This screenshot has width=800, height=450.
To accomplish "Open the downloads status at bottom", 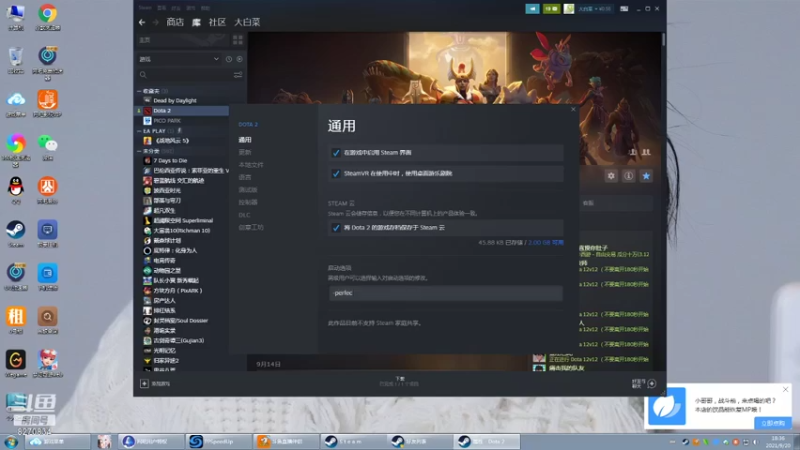I will (x=399, y=381).
